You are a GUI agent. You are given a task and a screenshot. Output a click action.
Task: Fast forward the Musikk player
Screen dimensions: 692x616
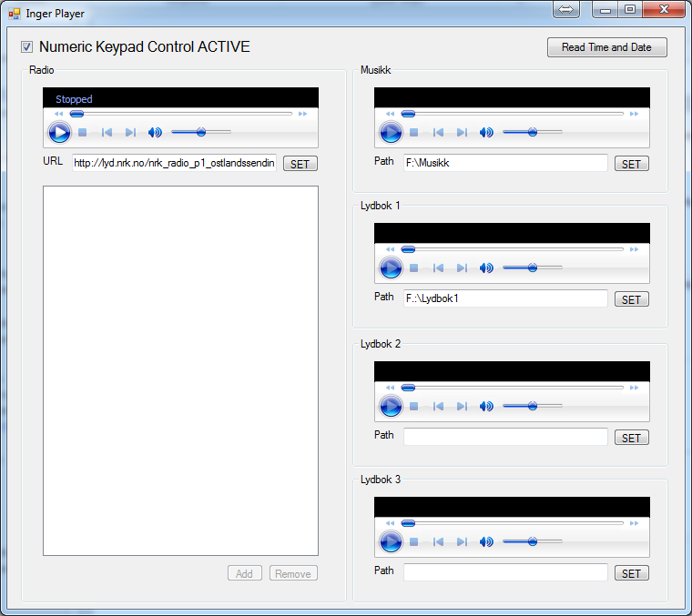634,114
